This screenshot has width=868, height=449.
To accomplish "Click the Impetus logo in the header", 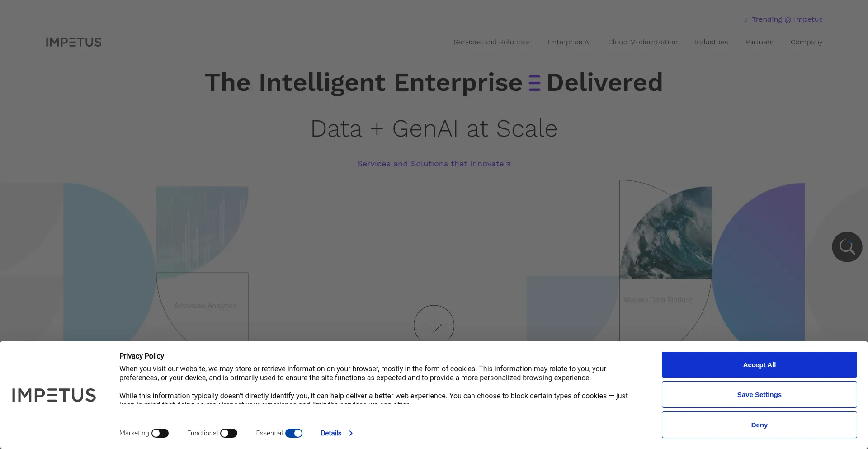I will point(74,42).
